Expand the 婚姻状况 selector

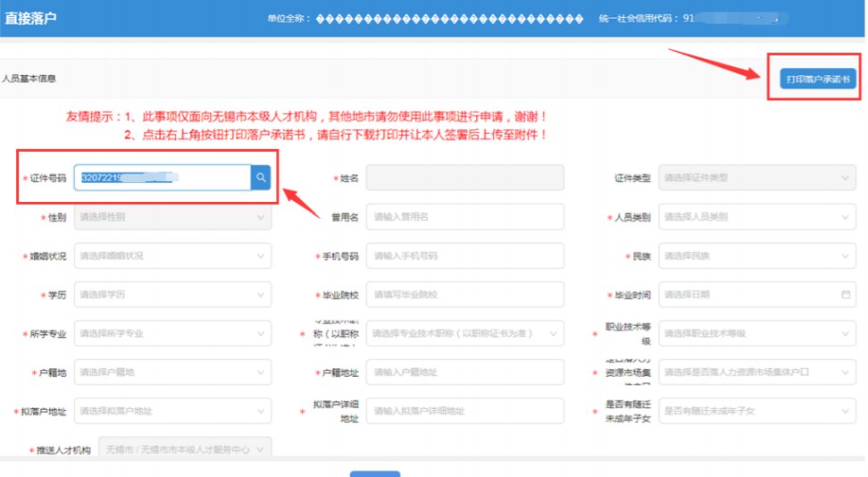tap(172, 255)
